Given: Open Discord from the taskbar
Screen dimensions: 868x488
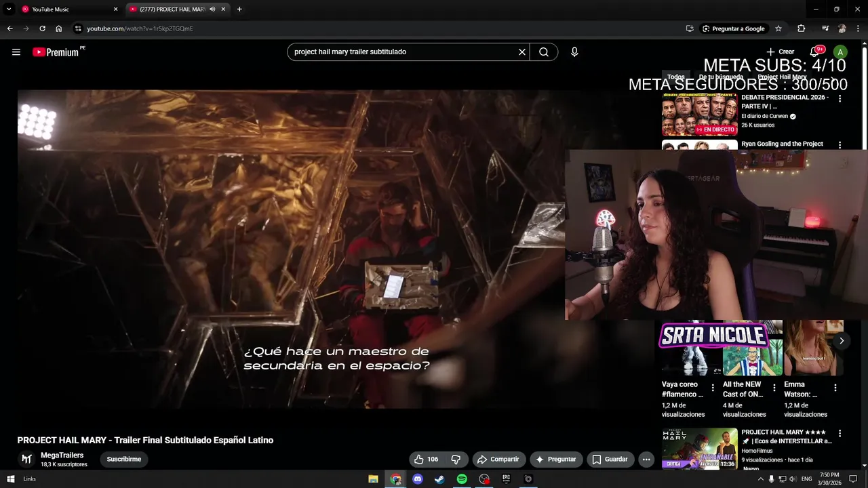Looking at the screenshot, I should coord(418,479).
